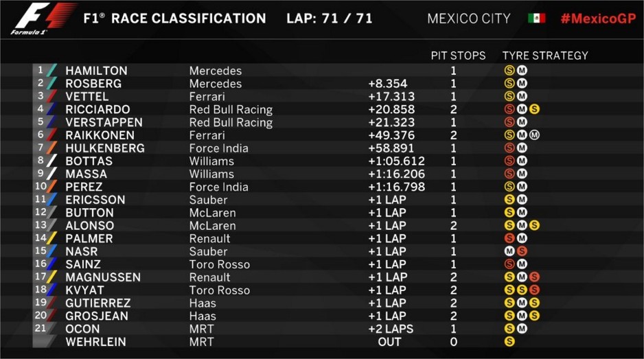Click Wehrlein's single soft tyre icon
This screenshot has height=359, width=644.
509,341
